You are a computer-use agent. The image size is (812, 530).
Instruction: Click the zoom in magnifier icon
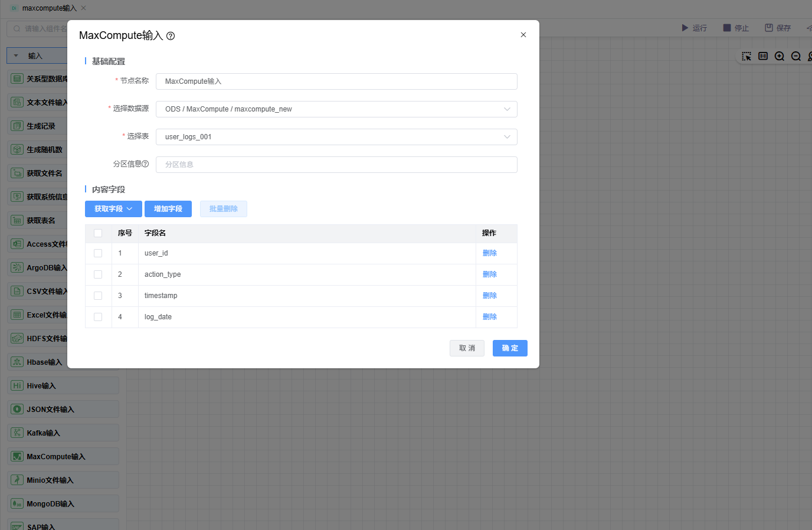(x=780, y=56)
